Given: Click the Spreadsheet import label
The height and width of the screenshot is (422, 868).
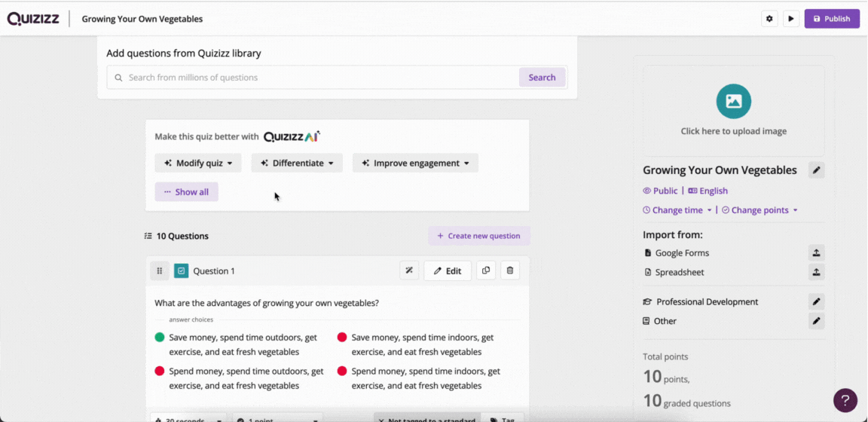Looking at the screenshot, I should 680,273.
